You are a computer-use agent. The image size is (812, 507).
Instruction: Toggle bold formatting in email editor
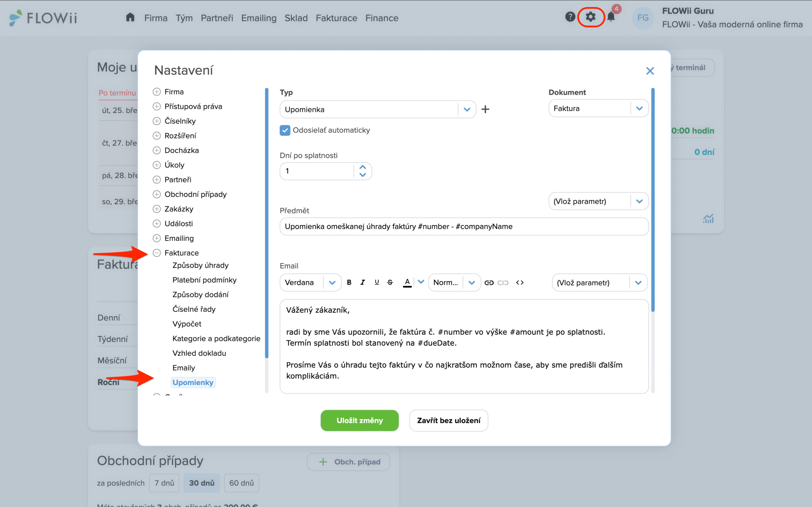[x=349, y=282]
